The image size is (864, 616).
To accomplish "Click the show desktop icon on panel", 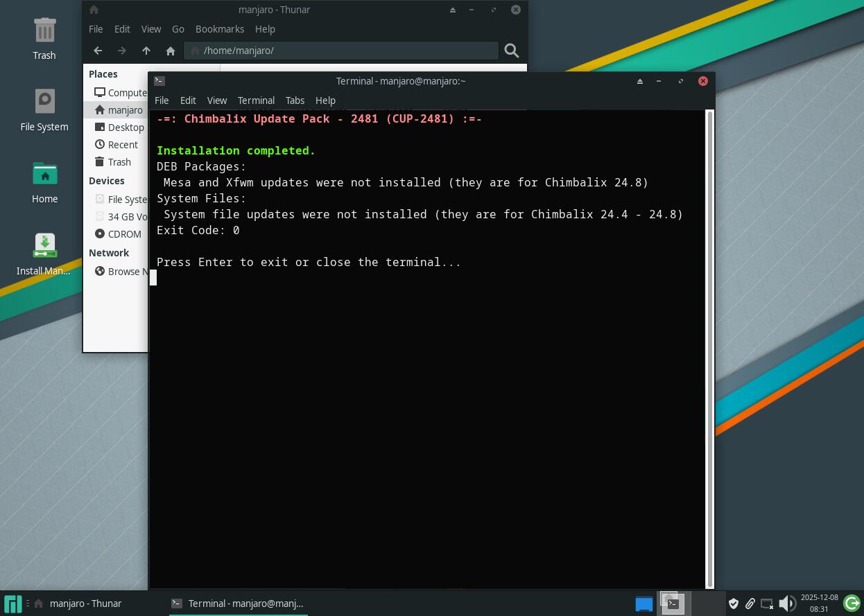I will pyautogui.click(x=644, y=604).
